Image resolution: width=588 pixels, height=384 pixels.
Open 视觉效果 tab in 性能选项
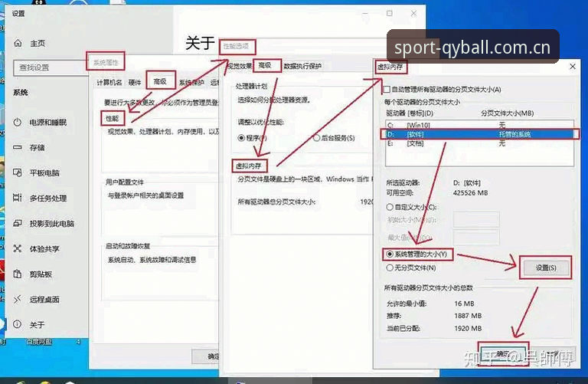(x=240, y=66)
